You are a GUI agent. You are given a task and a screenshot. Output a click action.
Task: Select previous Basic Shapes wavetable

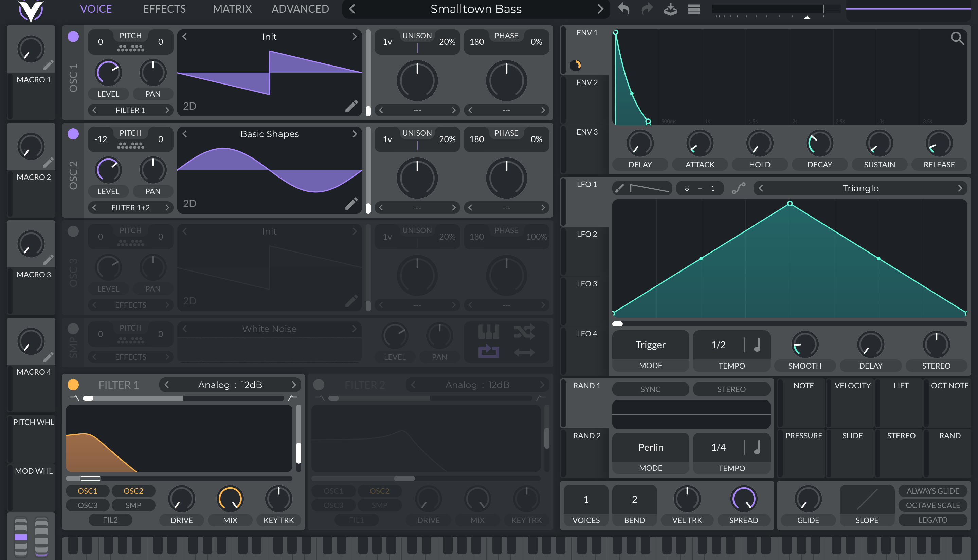(185, 134)
